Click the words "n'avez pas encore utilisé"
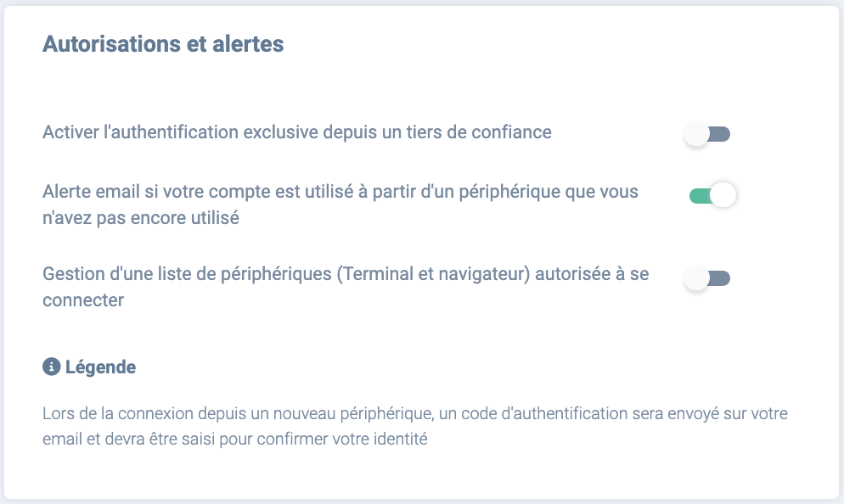Screen dimensions: 844x504 pos(141,218)
